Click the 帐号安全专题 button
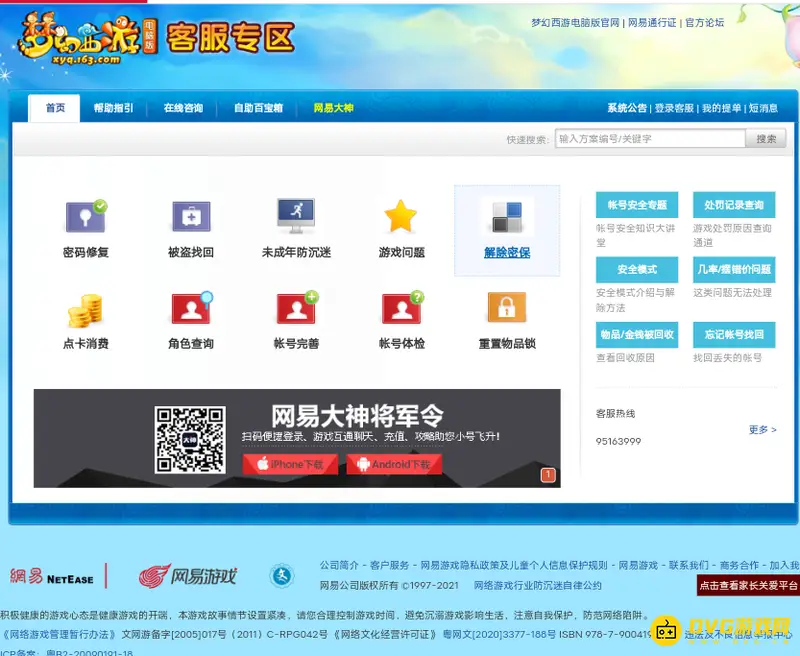This screenshot has height=656, width=800. coord(637,205)
